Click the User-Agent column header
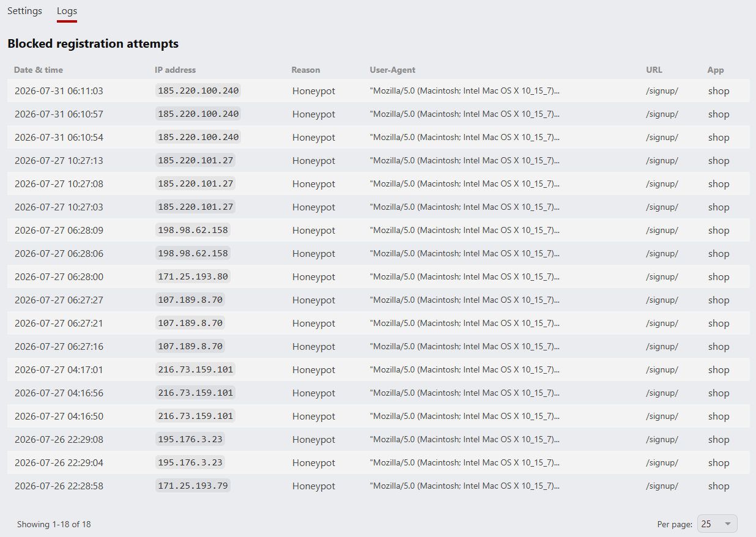The width and height of the screenshot is (756, 537). (393, 70)
